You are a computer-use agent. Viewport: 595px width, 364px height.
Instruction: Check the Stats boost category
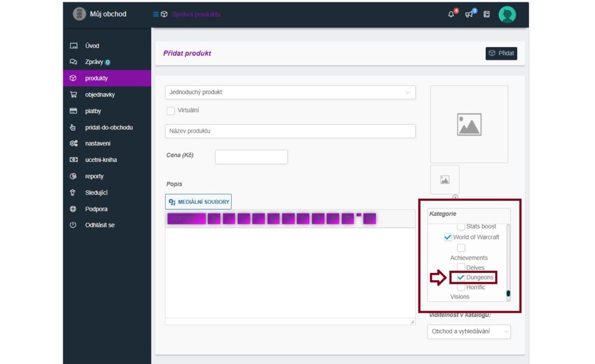click(461, 226)
